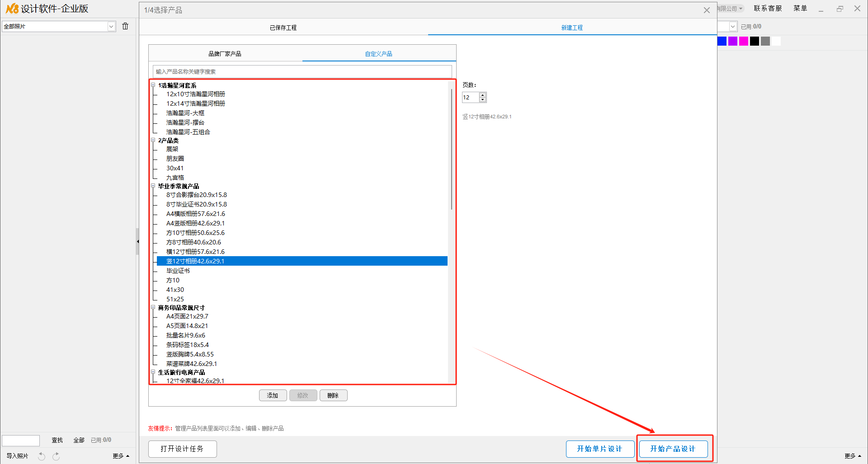Pick the gray color swatch
The image size is (868, 464).
[x=765, y=41]
